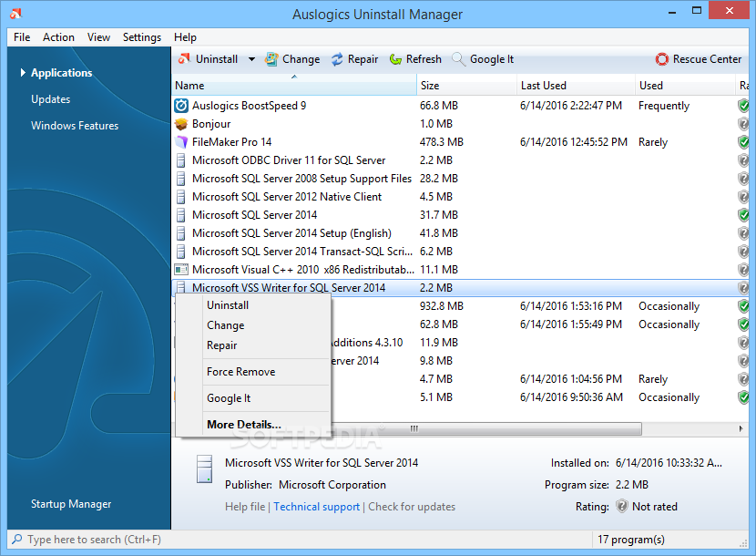756x556 pixels.
Task: Open the Help menu
Action: click(185, 37)
